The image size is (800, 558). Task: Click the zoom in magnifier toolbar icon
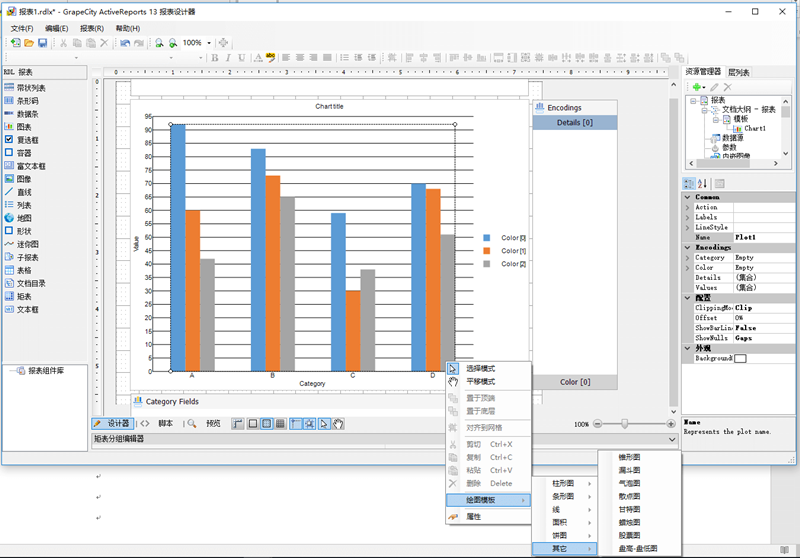[160, 43]
